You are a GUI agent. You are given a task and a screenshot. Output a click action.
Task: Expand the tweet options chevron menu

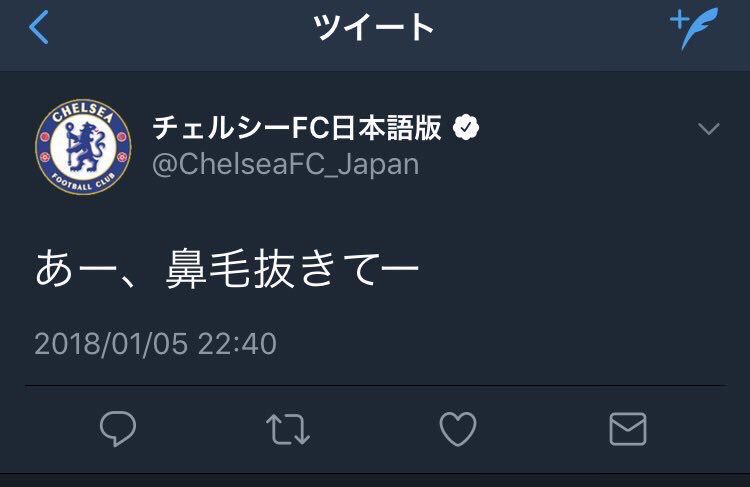tap(708, 129)
